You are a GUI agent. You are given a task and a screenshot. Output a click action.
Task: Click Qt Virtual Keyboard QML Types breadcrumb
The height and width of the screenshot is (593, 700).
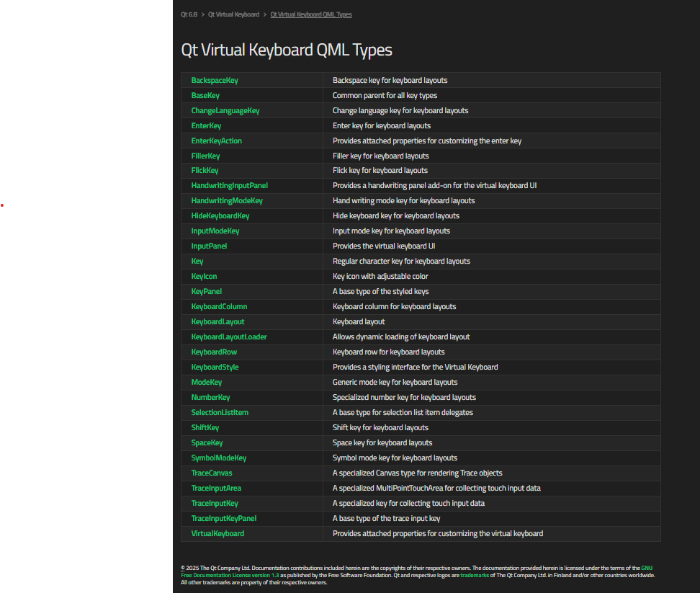311,14
